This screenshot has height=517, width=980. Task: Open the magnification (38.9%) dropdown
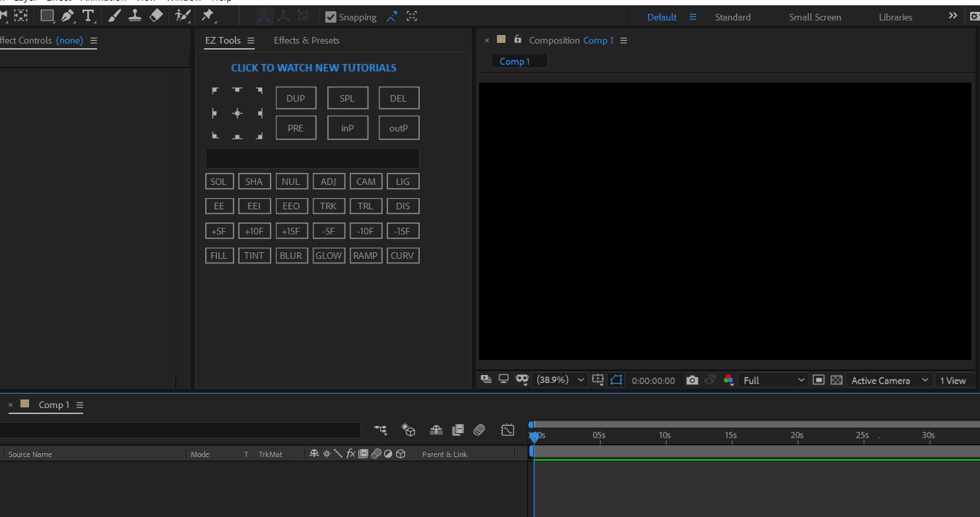pos(560,380)
